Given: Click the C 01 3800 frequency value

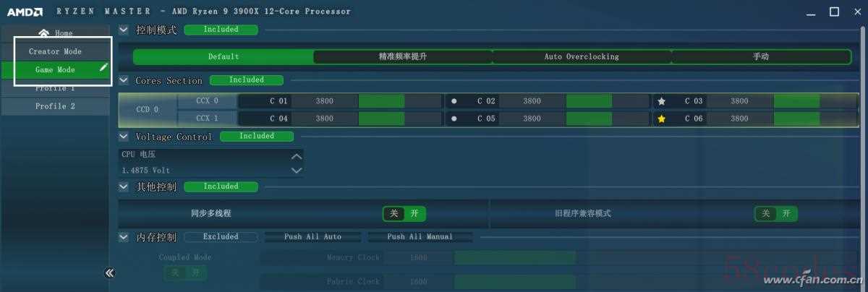Looking at the screenshot, I should tap(325, 101).
